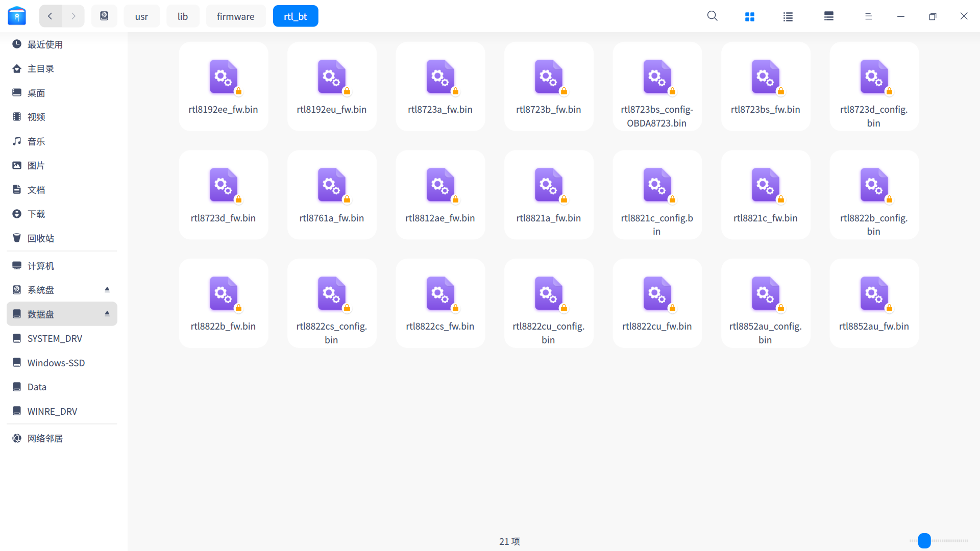980x551 pixels.
Task: Eject the 系统盘 drive
Action: [107, 290]
